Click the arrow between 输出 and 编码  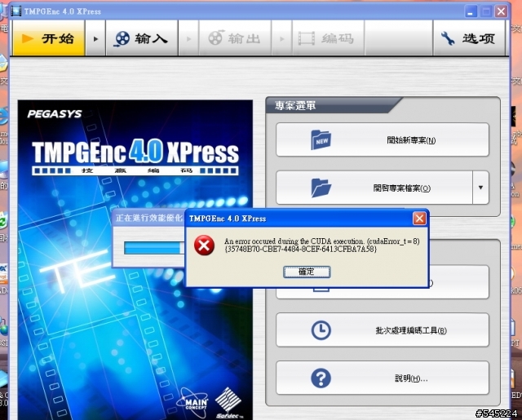(282, 38)
